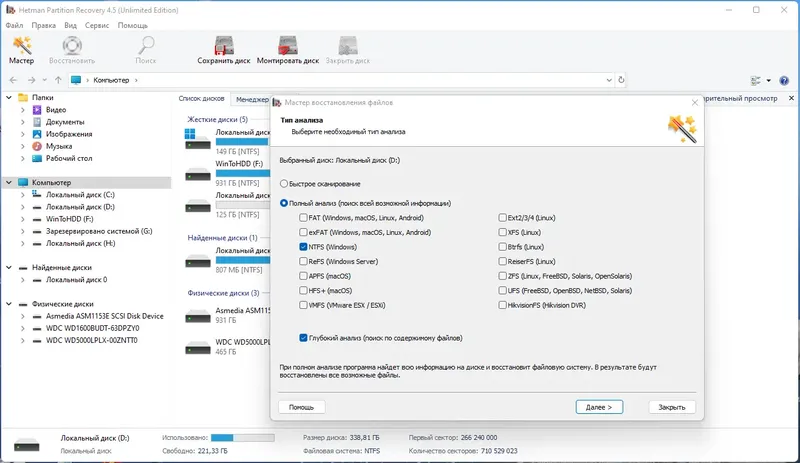Switch to Список дисков tab

click(202, 99)
